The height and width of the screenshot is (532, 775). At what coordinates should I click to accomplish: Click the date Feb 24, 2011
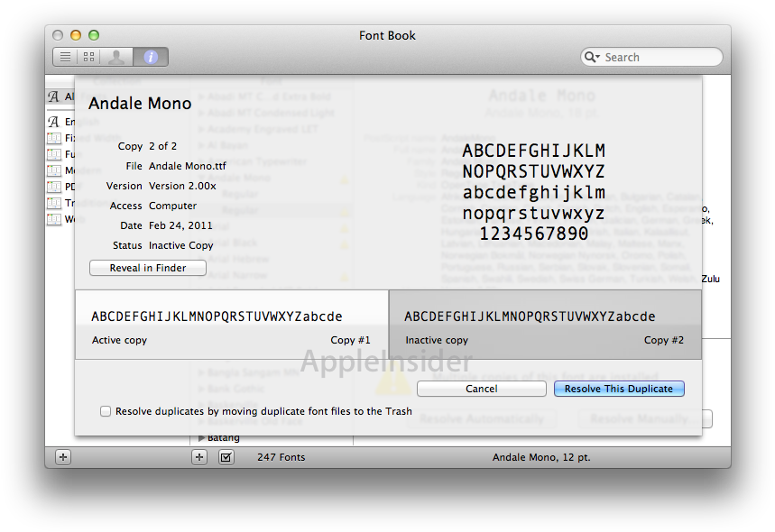click(x=180, y=225)
